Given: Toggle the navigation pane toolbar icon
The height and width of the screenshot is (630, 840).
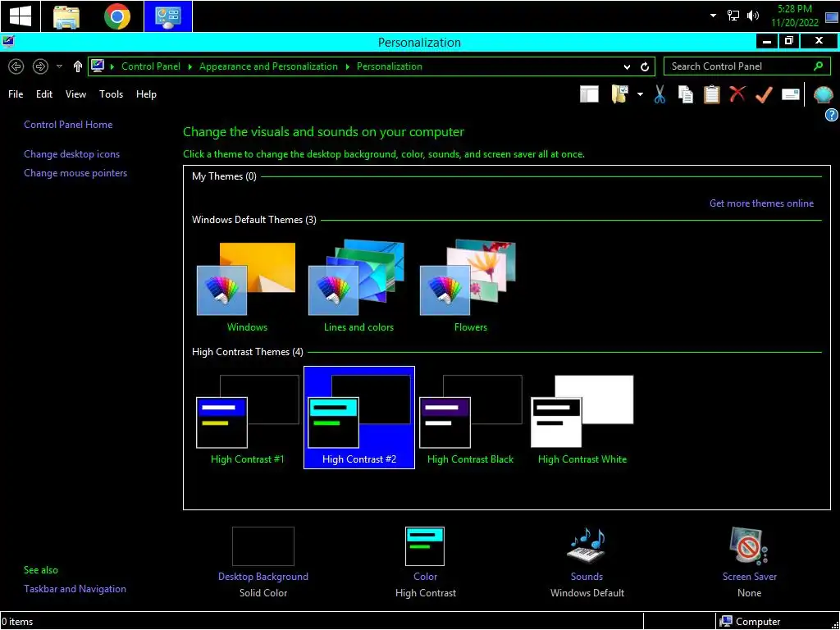Looking at the screenshot, I should coord(589,95).
